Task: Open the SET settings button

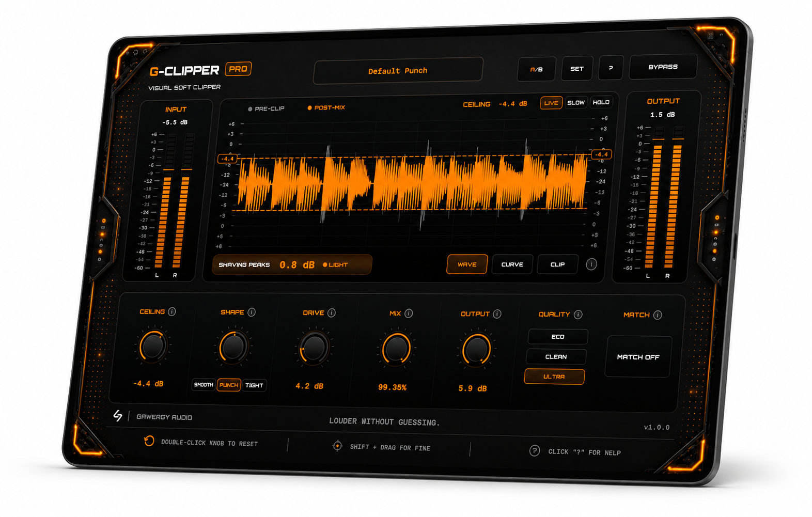Action: pos(577,69)
